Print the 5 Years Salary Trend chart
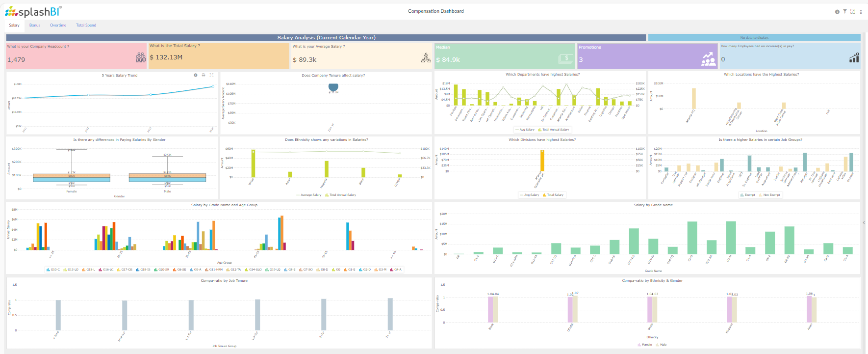The height and width of the screenshot is (354, 868). coord(204,75)
